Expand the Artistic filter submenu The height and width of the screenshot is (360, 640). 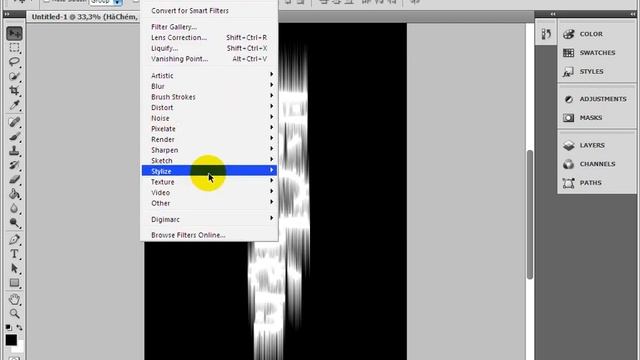point(209,76)
